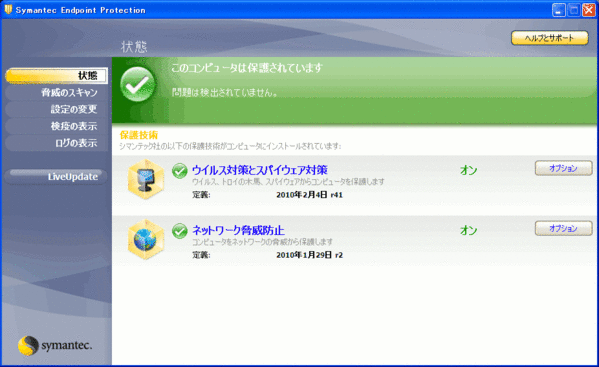This screenshot has width=599, height=367.
Task: Click the ネットワーク脅威防止 heading
Action: 238,230
